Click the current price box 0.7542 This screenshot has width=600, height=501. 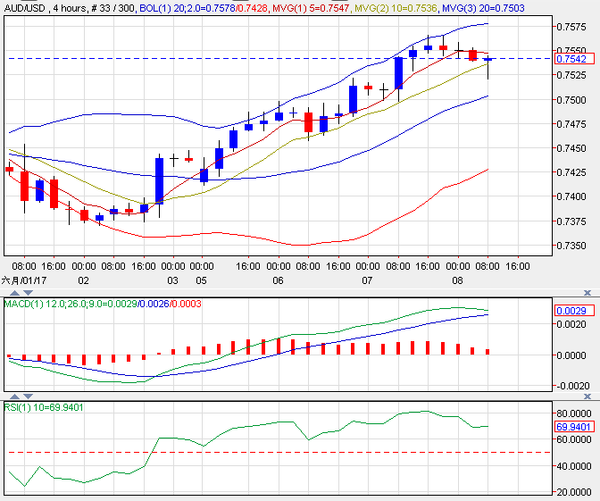569,59
